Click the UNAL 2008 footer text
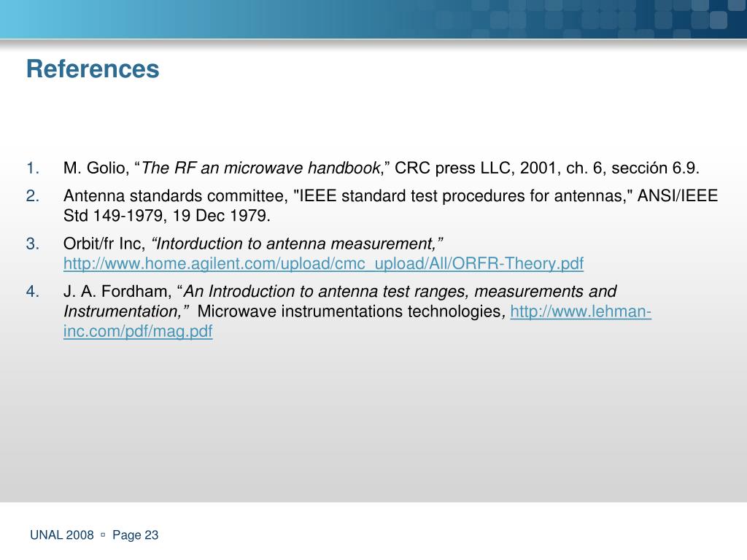Screen dimensions: 747x560 point(62,535)
